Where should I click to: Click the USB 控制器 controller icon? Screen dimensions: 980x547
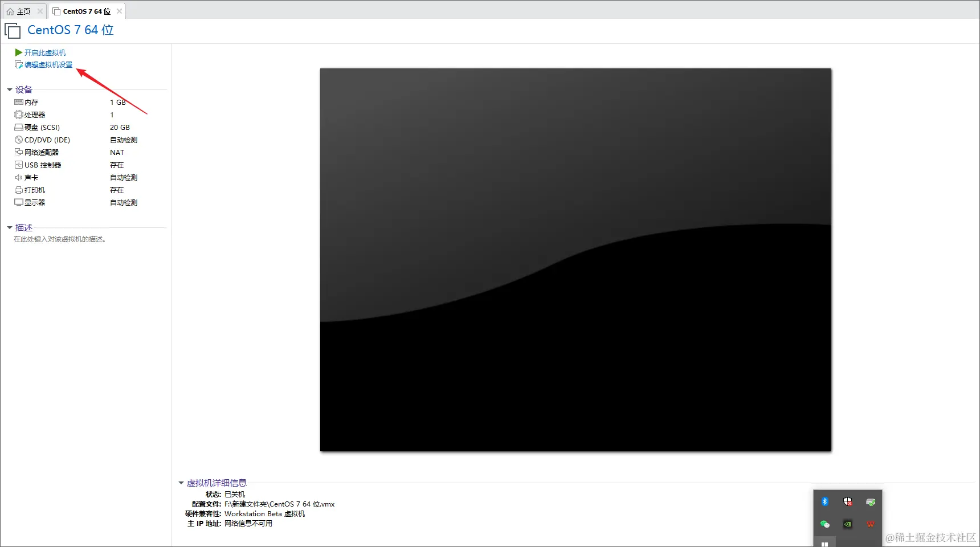[x=18, y=165]
